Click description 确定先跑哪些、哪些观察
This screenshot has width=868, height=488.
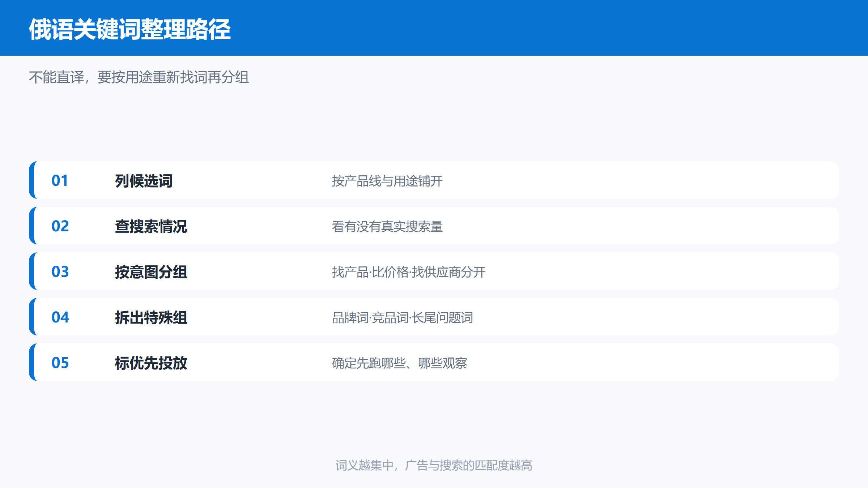(400, 363)
